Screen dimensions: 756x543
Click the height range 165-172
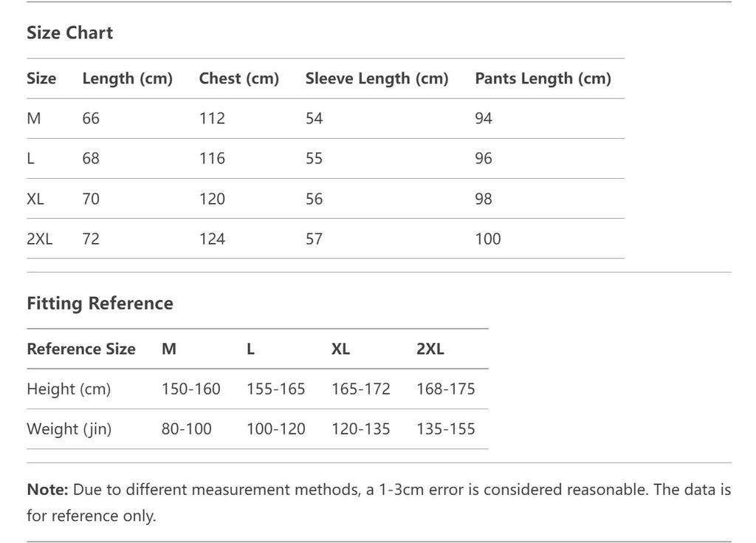(x=360, y=389)
